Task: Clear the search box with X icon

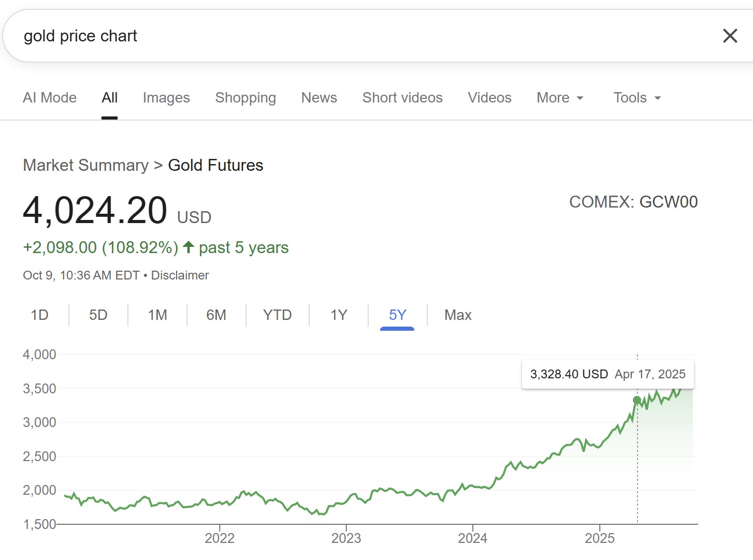Action: pos(730,36)
